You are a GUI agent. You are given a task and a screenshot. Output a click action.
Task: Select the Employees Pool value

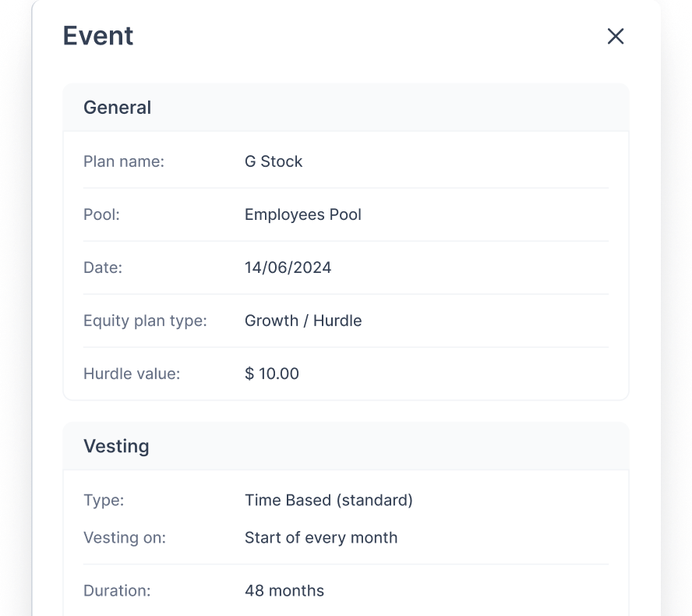(303, 214)
